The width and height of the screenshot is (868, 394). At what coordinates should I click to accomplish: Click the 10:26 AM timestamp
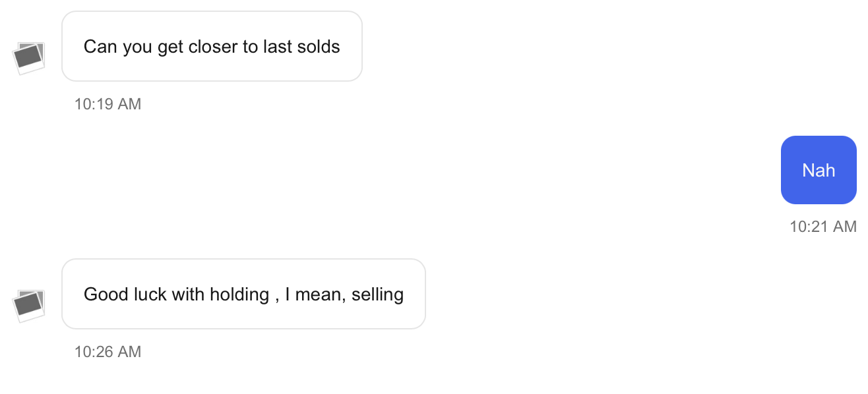(x=108, y=352)
